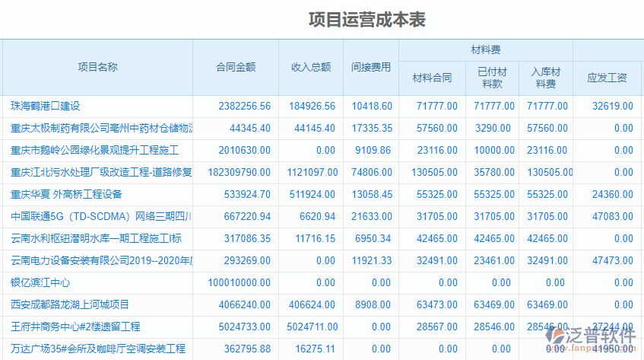The image size is (644, 360).
Task: Select income total 1121097.00
Action: (312, 173)
